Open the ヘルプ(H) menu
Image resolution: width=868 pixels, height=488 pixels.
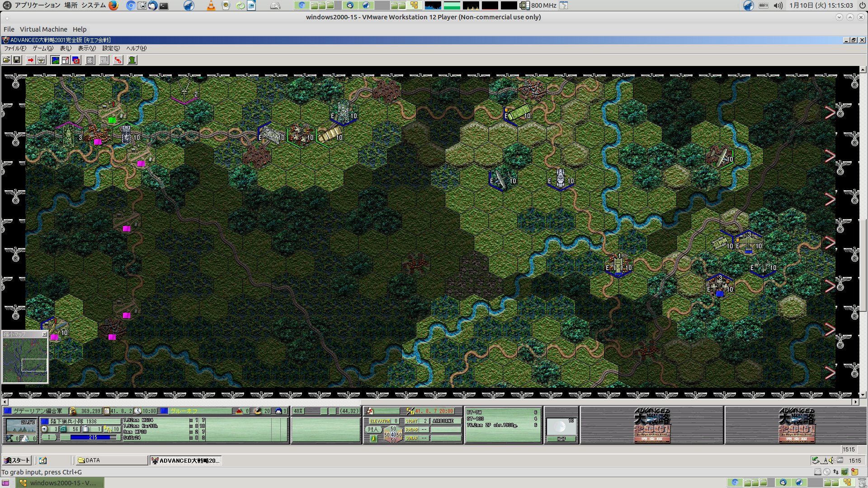[136, 48]
